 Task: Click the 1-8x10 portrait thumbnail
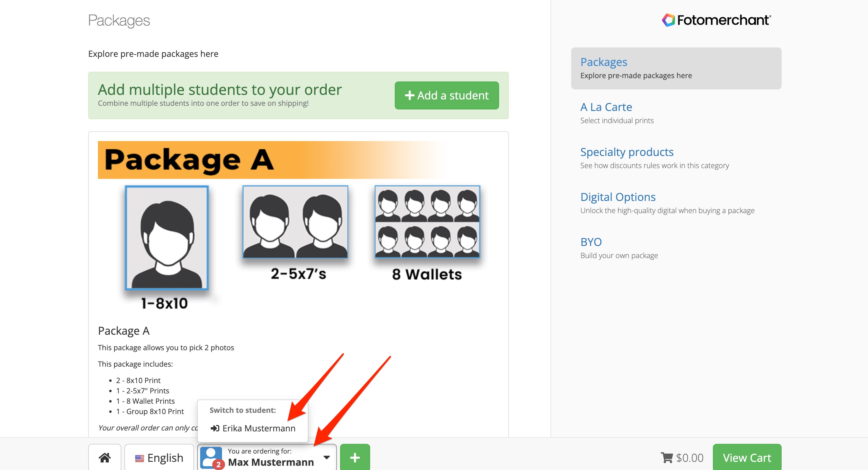pos(167,237)
